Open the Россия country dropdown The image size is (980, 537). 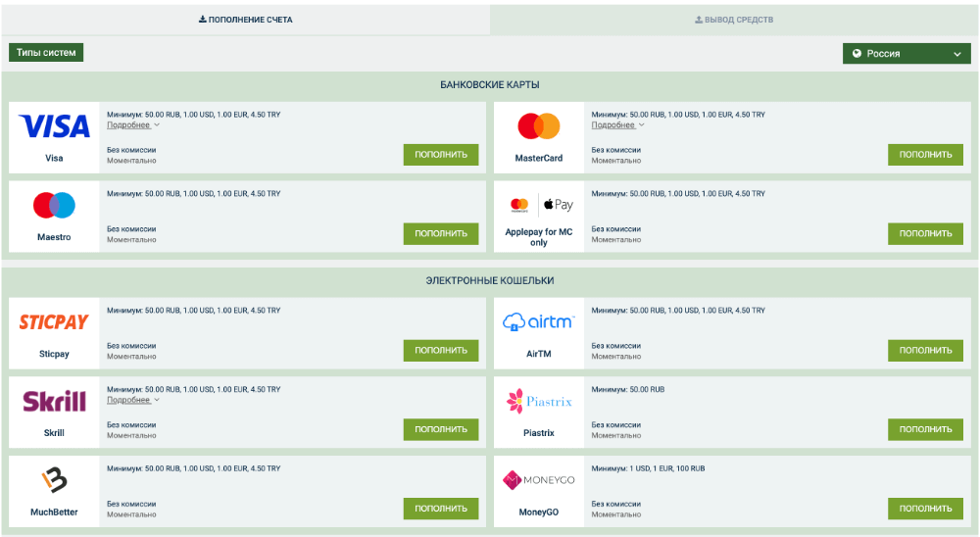(x=906, y=54)
